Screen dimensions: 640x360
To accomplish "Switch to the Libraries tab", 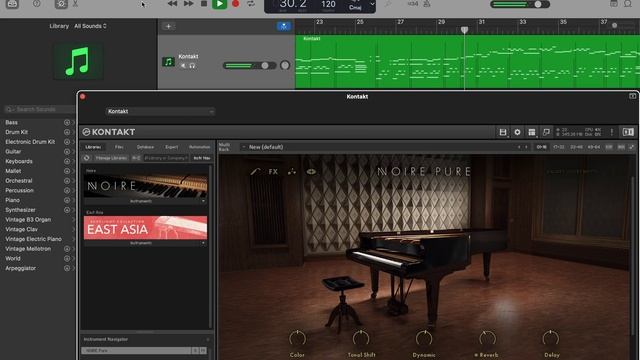I will [x=93, y=147].
